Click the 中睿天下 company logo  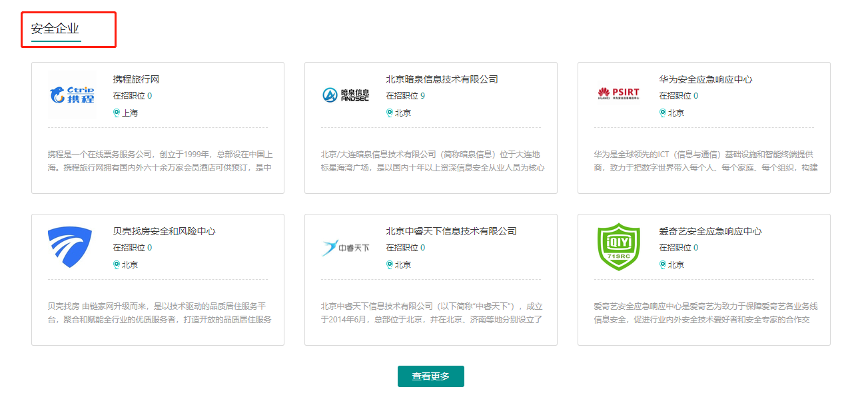tap(345, 248)
